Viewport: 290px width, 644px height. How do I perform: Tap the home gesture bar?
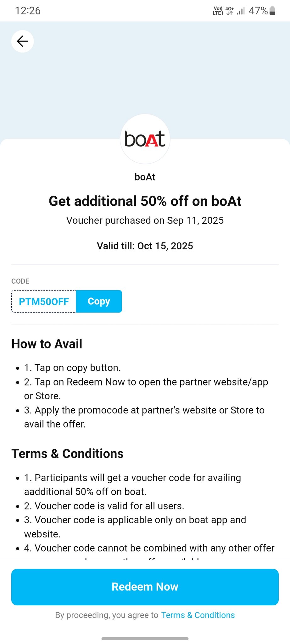[145, 639]
